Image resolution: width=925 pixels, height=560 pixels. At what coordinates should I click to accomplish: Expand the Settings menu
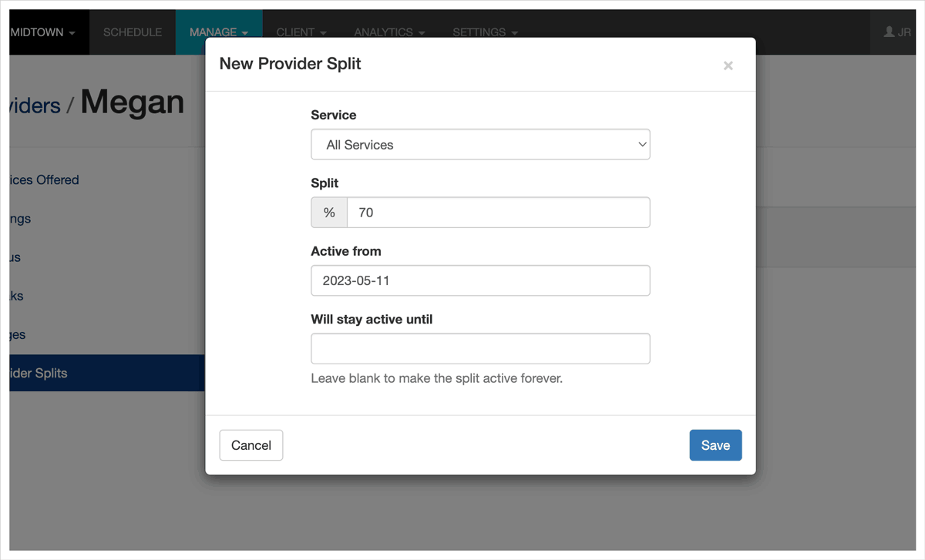point(485,32)
